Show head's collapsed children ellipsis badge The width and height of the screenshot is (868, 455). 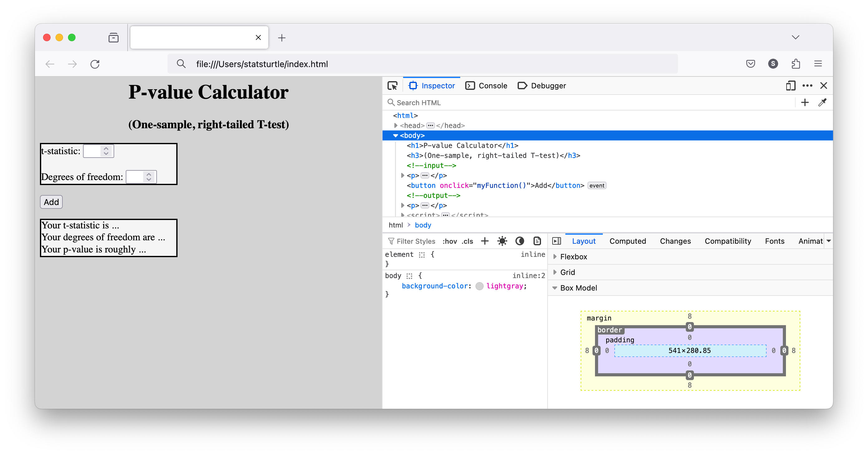tap(430, 125)
